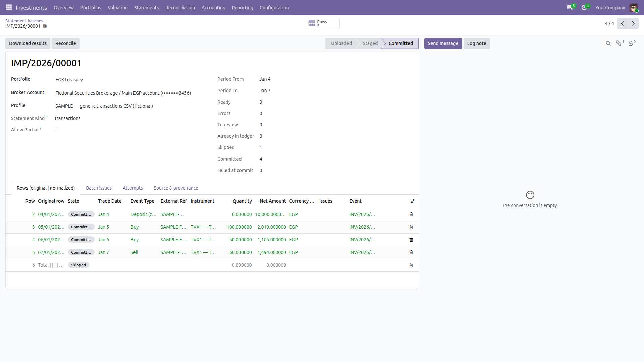Go to next record arrow
The height and width of the screenshot is (362, 644).
click(x=633, y=23)
